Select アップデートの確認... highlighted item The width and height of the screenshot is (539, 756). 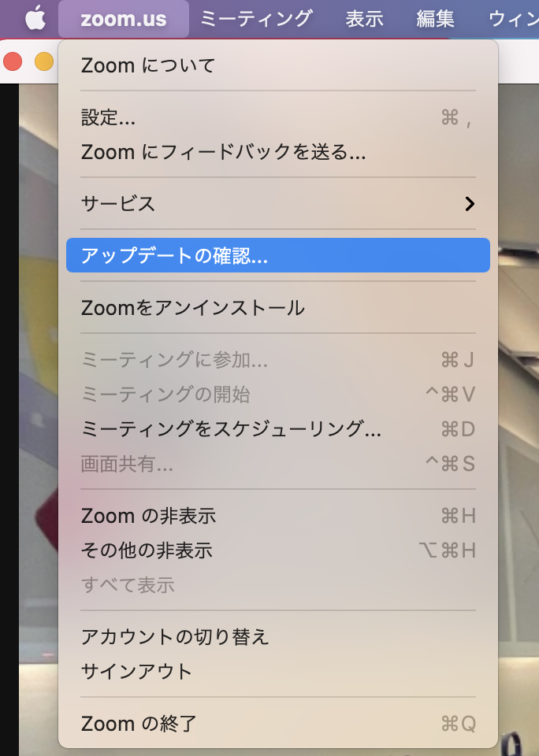coord(278,255)
